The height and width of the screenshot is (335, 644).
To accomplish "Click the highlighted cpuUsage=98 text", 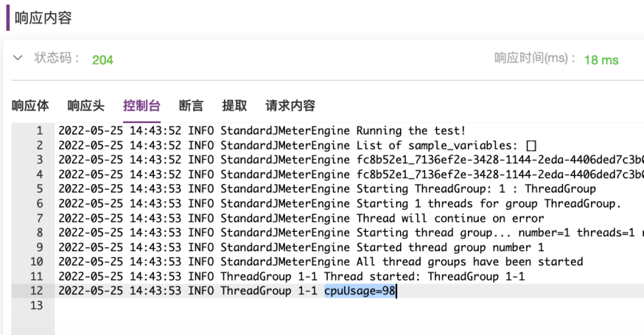I will [x=360, y=291].
